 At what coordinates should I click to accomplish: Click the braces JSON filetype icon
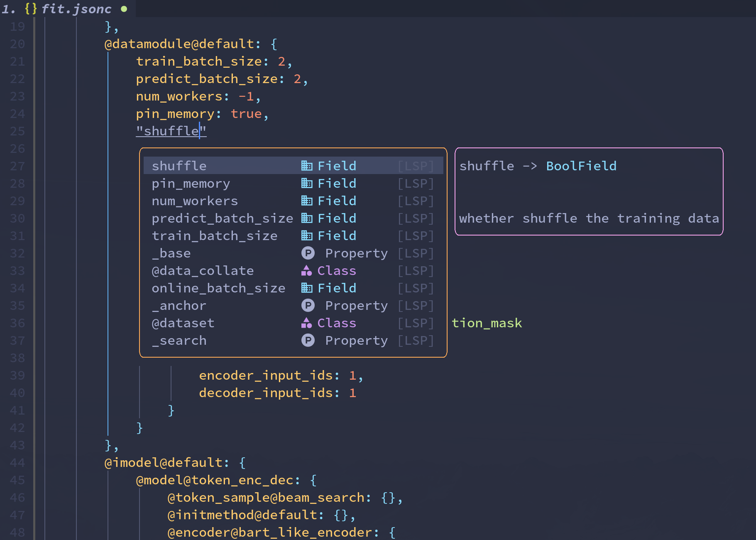(31, 9)
